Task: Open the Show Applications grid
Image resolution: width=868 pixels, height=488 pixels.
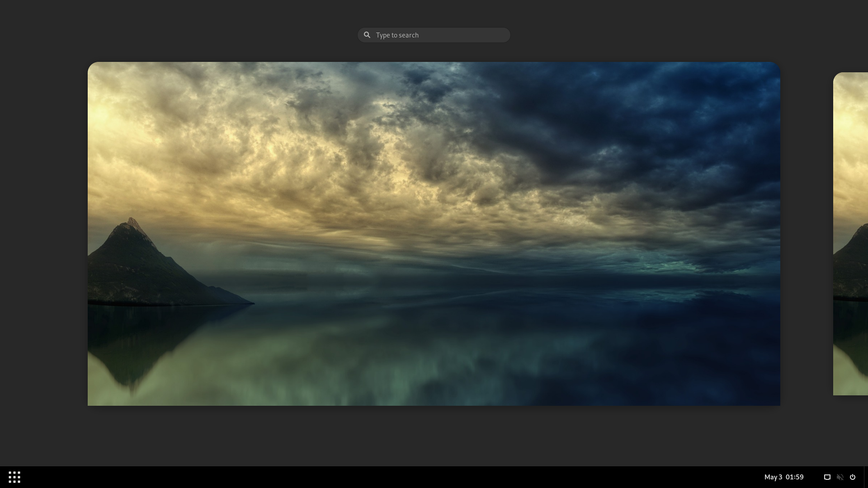Action: coord(14,477)
